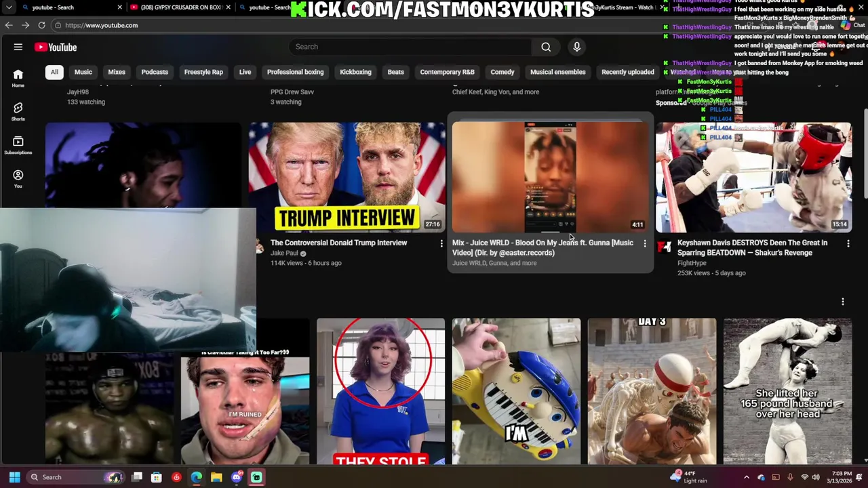Open FightHype channel name link
The image size is (868, 488).
pyautogui.click(x=692, y=263)
